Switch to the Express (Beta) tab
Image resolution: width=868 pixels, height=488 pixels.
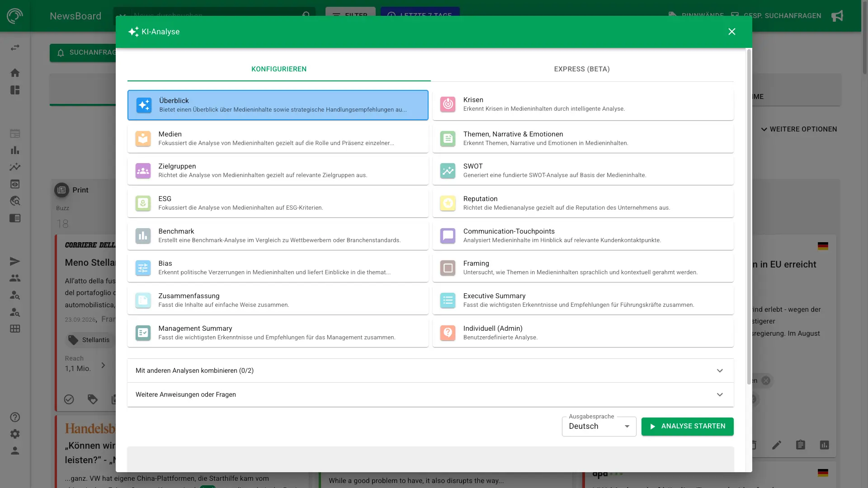(x=582, y=69)
